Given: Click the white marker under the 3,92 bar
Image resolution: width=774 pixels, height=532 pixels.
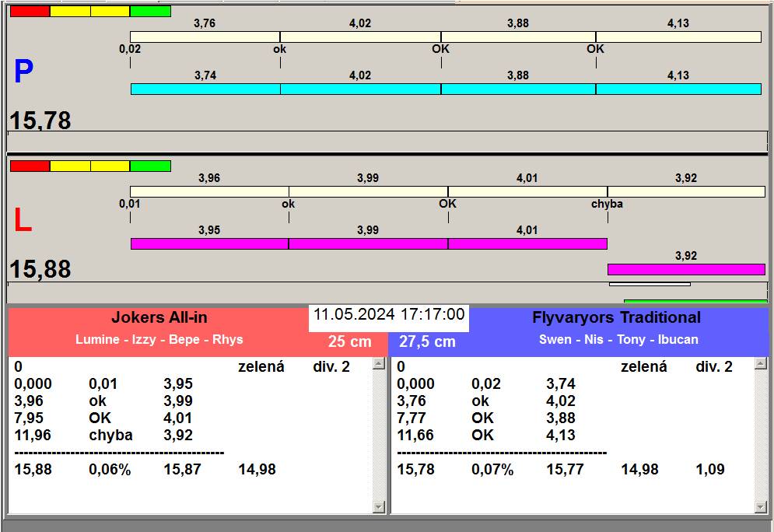Looking at the screenshot, I should click(x=650, y=284).
